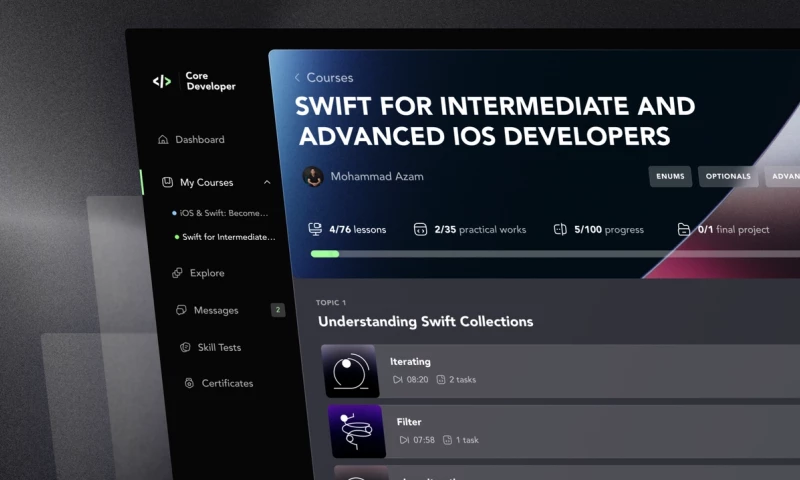Click the 2/35 practical works stat
800x480 pixels.
[x=480, y=230]
